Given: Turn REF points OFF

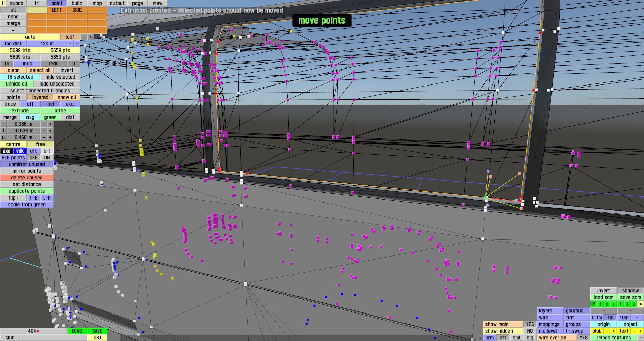Looking at the screenshot, I should (x=34, y=158).
